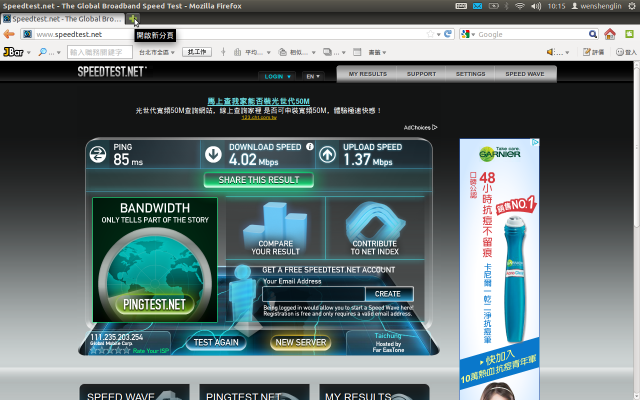Open a new tab with the plus icon

[133, 19]
